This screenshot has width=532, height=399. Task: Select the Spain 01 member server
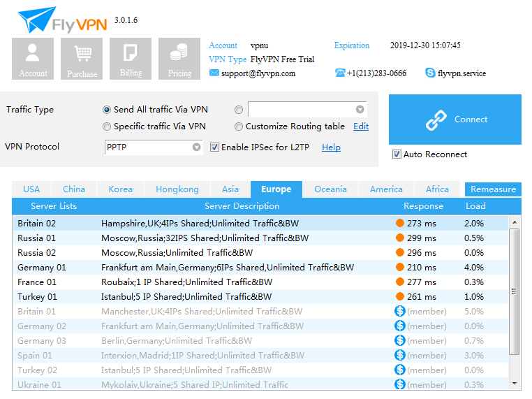[260, 355]
